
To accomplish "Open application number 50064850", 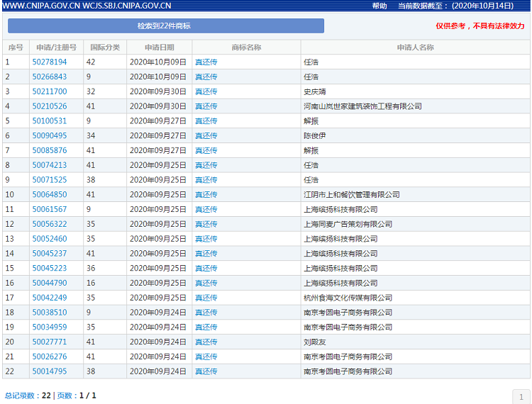I will coord(50,195).
